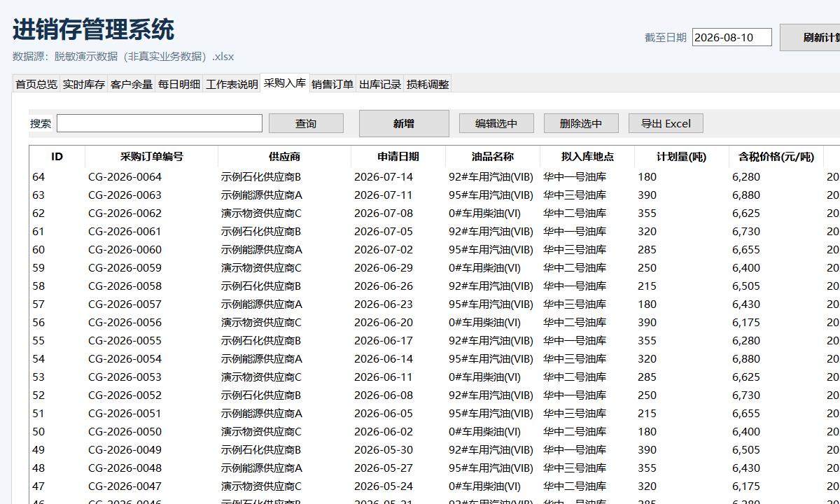
Task: Sort by the 油品名称 column header
Action: click(493, 156)
